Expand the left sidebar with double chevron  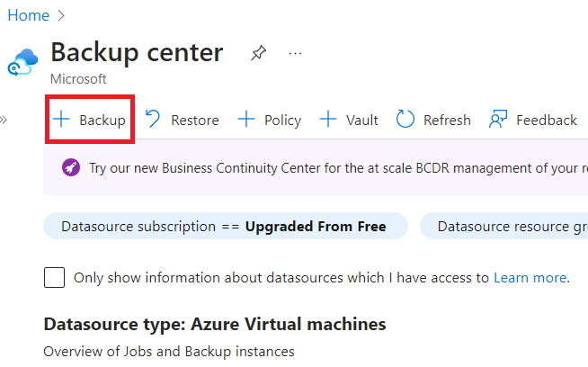(x=4, y=120)
